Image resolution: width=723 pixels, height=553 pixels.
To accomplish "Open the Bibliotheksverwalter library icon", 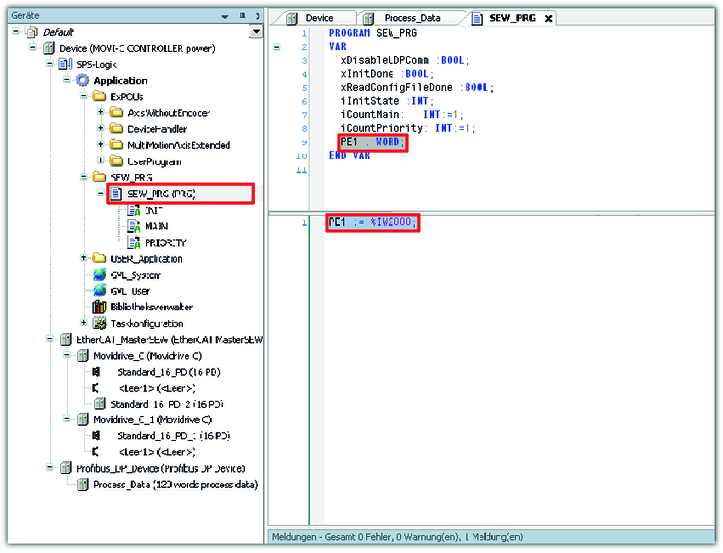I will coord(99,307).
